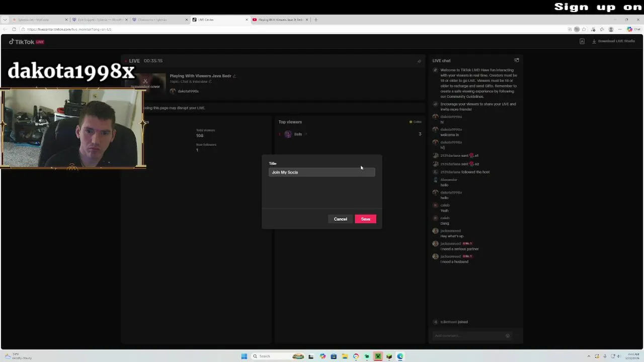
Task: Open jacksonseed's I need a husband message
Action: click(x=454, y=261)
